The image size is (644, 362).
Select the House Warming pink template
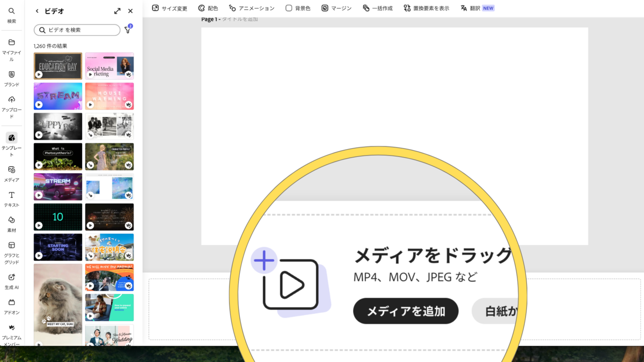click(109, 96)
